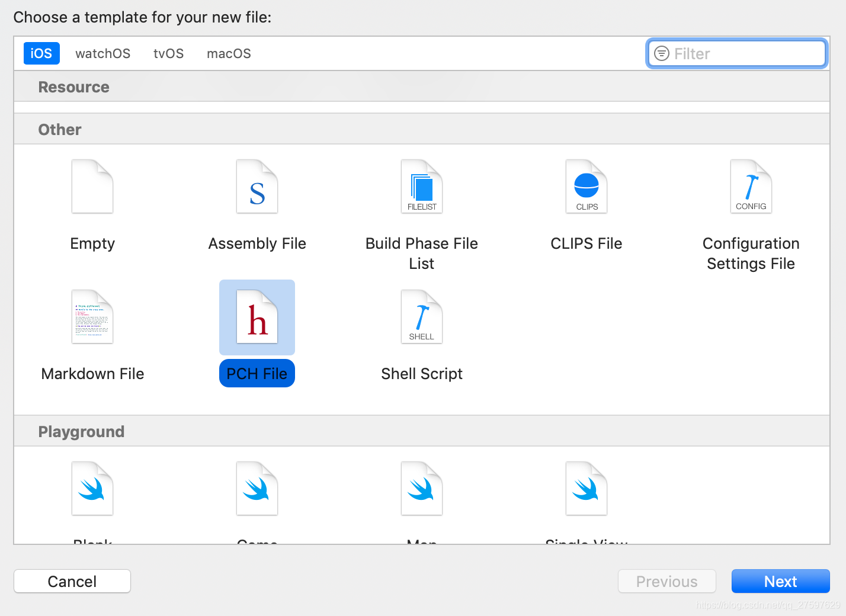Select the CLIPS File template icon
Viewport: 846px width, 616px height.
(587, 186)
